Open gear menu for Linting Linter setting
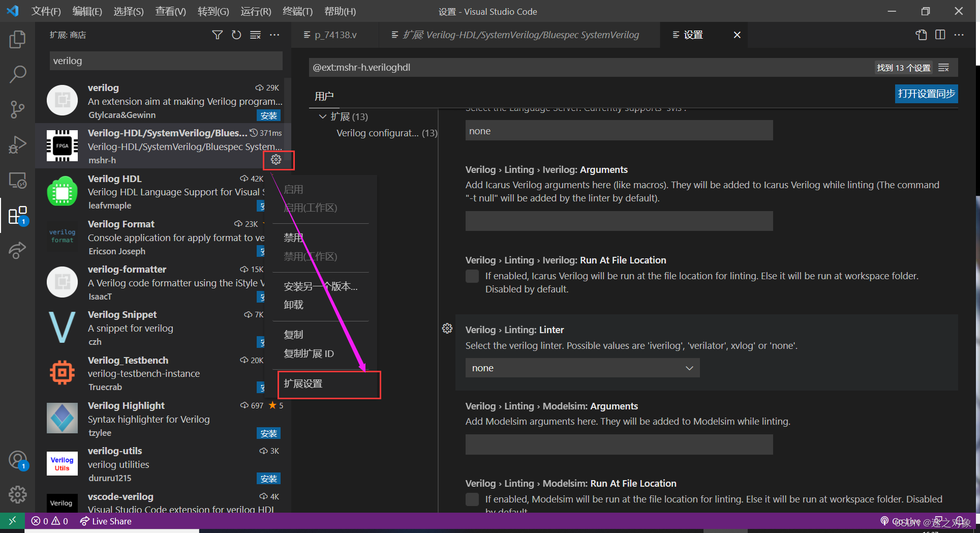Viewport: 980px width, 533px height. (x=447, y=329)
